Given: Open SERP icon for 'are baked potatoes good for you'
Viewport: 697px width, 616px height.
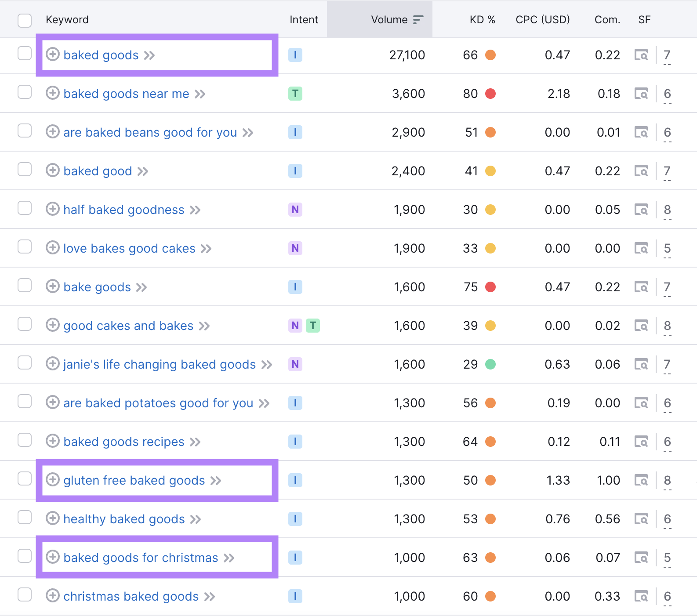Looking at the screenshot, I should pyautogui.click(x=641, y=403).
